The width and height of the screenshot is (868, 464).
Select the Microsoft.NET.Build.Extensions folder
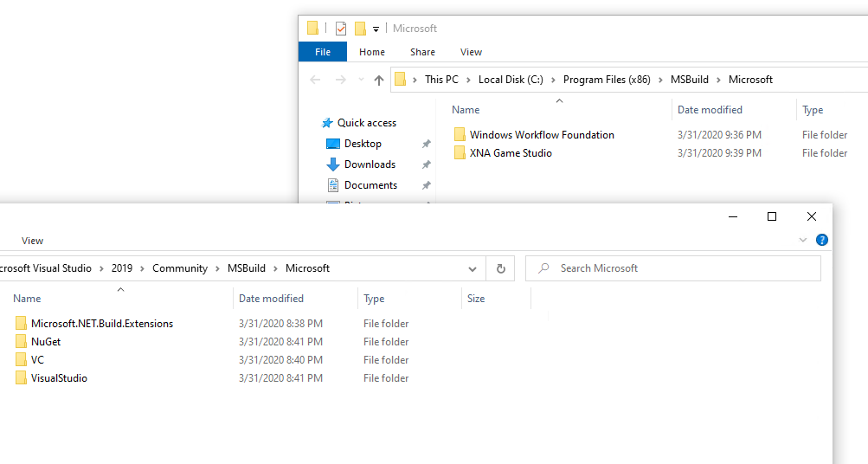click(x=102, y=324)
